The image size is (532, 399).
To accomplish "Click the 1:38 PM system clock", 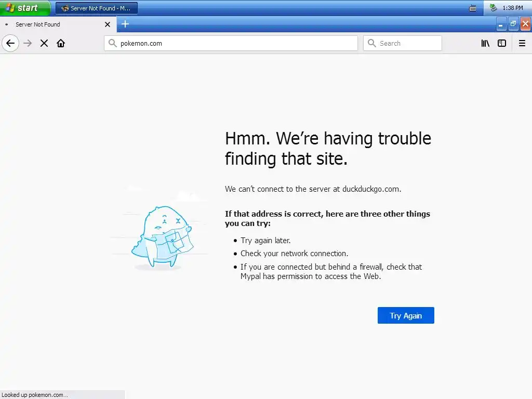I will pyautogui.click(x=513, y=8).
